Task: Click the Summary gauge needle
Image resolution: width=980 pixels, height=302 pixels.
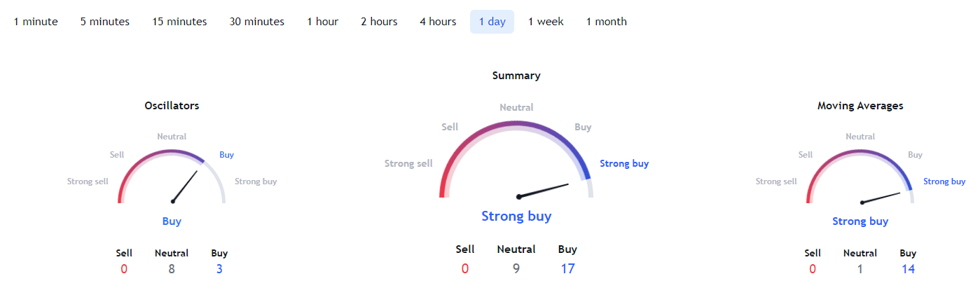Action: click(544, 190)
